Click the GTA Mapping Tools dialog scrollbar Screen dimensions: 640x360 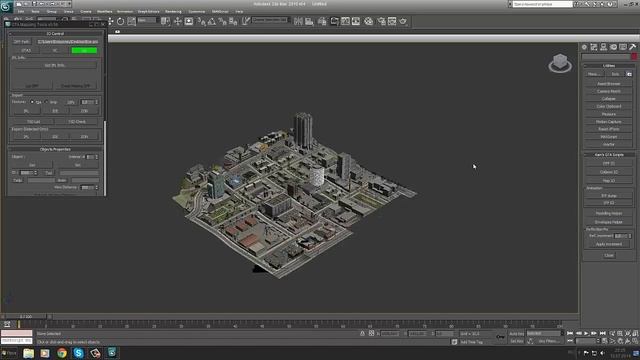105,158
